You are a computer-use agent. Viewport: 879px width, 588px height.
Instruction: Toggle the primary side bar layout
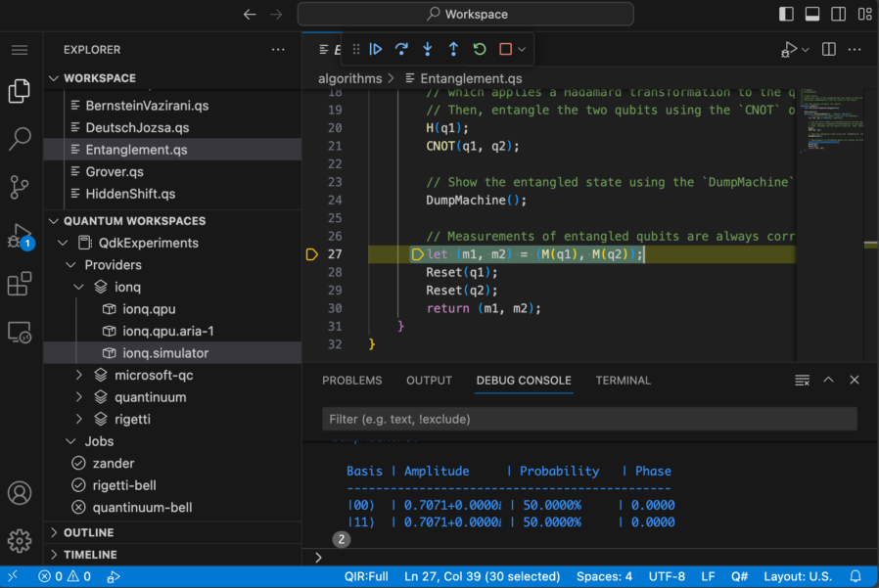point(786,14)
